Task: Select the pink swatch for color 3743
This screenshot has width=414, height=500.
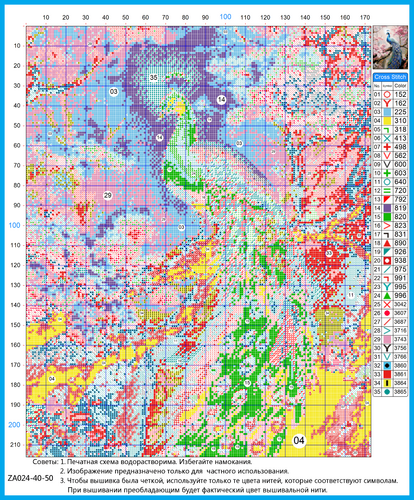Action: tap(387, 339)
